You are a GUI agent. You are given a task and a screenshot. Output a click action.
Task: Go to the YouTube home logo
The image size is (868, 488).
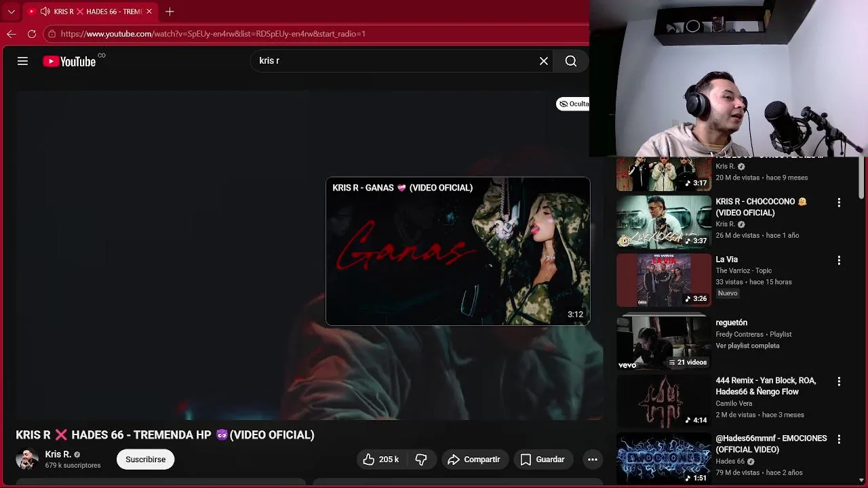pos(70,61)
